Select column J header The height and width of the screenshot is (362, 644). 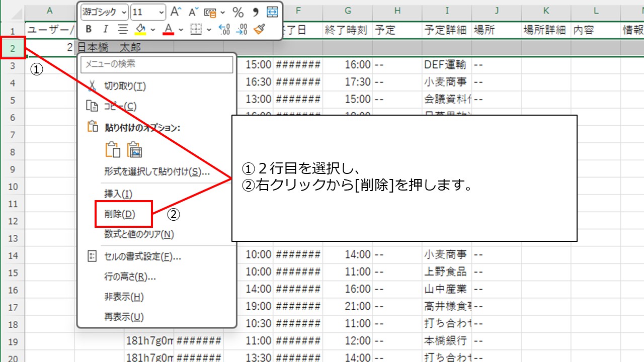pos(497,11)
